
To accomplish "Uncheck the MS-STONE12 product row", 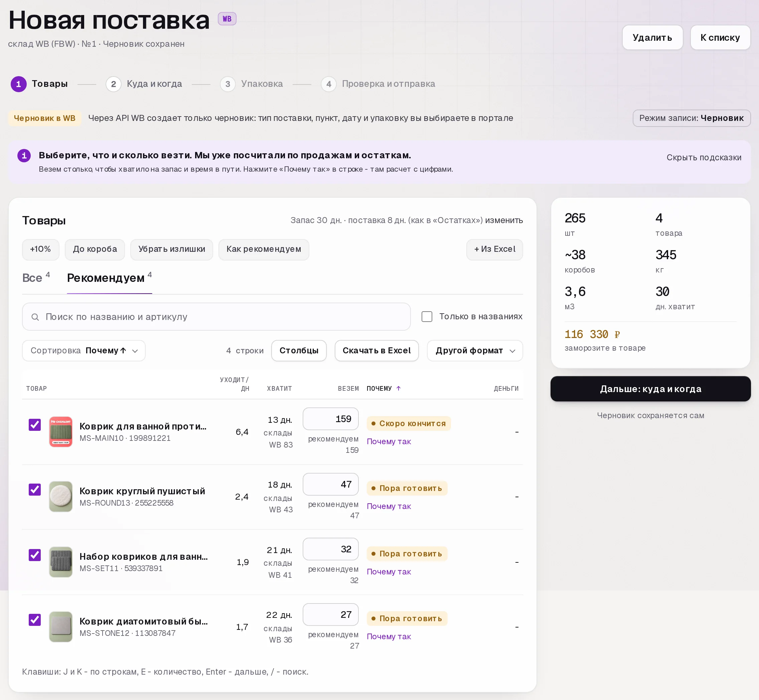I will (35, 620).
